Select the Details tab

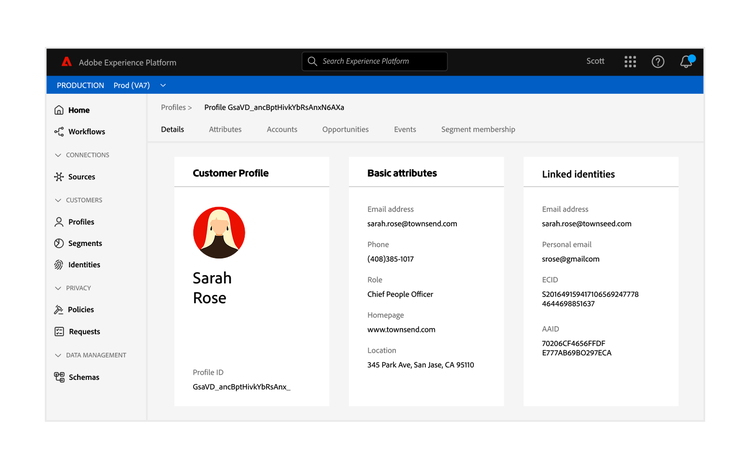[172, 129]
